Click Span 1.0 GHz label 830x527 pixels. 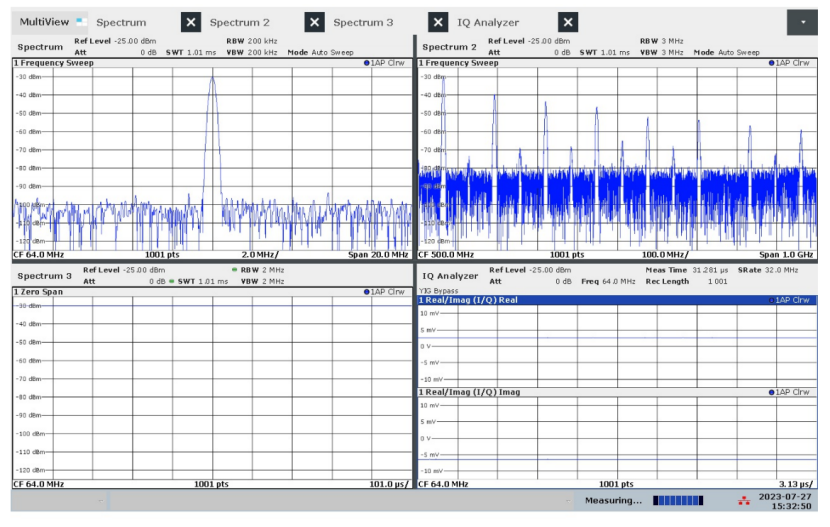786,255
